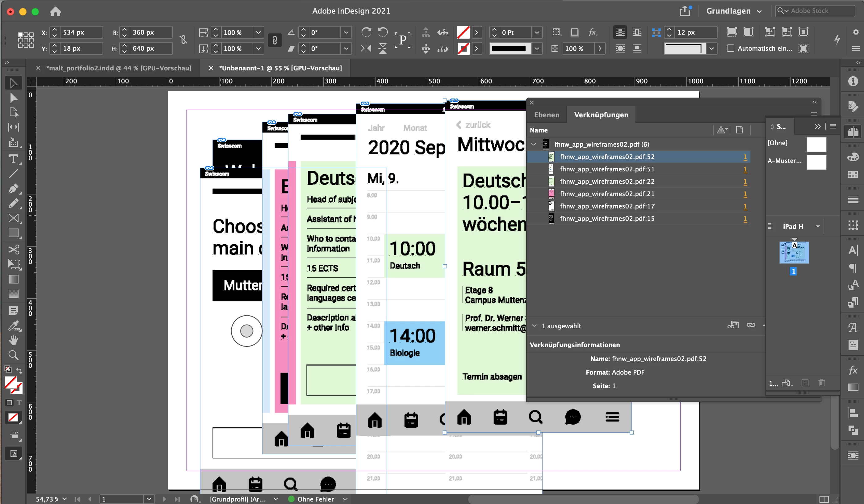The width and height of the screenshot is (864, 504).
Task: Switch to the Ebenen tab
Action: [x=546, y=115]
